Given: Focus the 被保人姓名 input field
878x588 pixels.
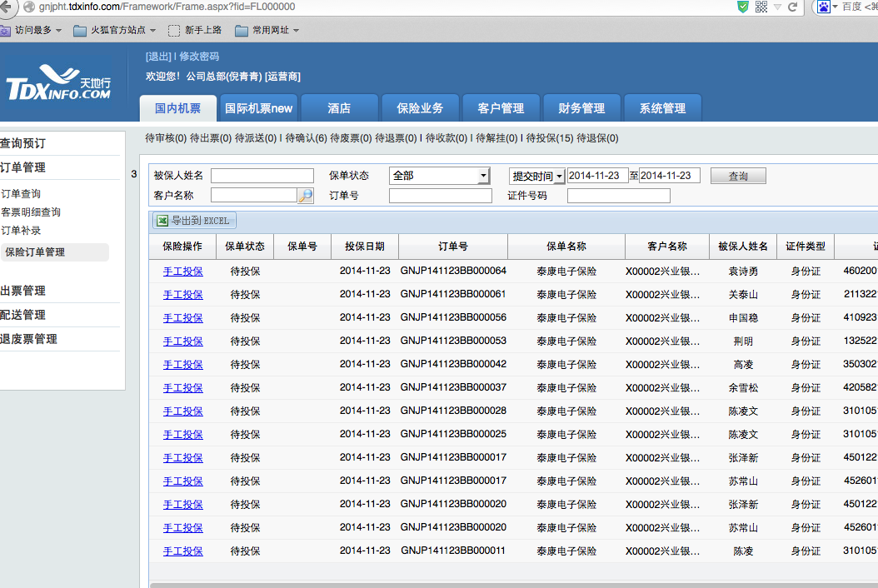Looking at the screenshot, I should coord(262,176).
